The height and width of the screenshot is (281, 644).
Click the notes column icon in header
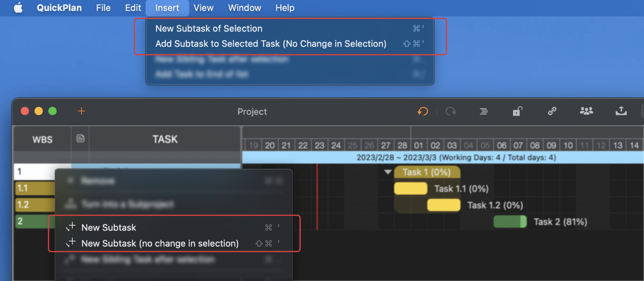coord(80,139)
